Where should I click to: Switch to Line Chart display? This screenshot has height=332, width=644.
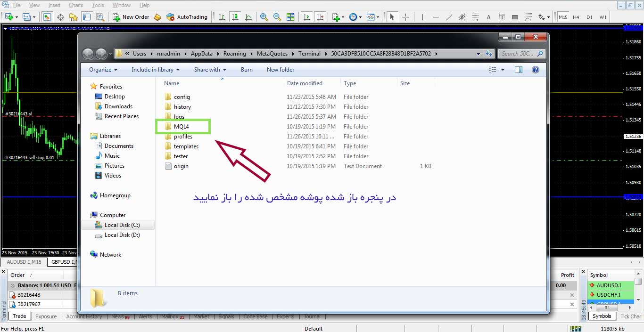point(248,17)
